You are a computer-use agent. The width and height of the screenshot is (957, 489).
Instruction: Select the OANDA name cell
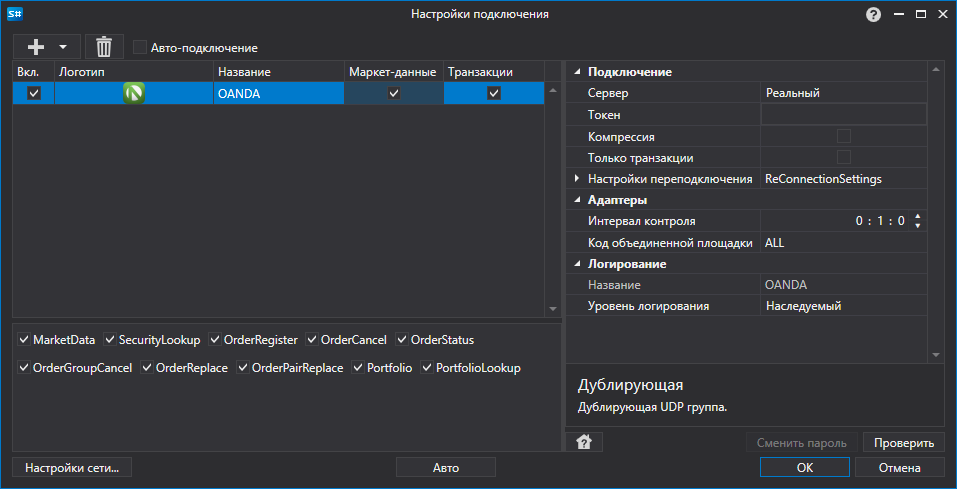(x=279, y=93)
